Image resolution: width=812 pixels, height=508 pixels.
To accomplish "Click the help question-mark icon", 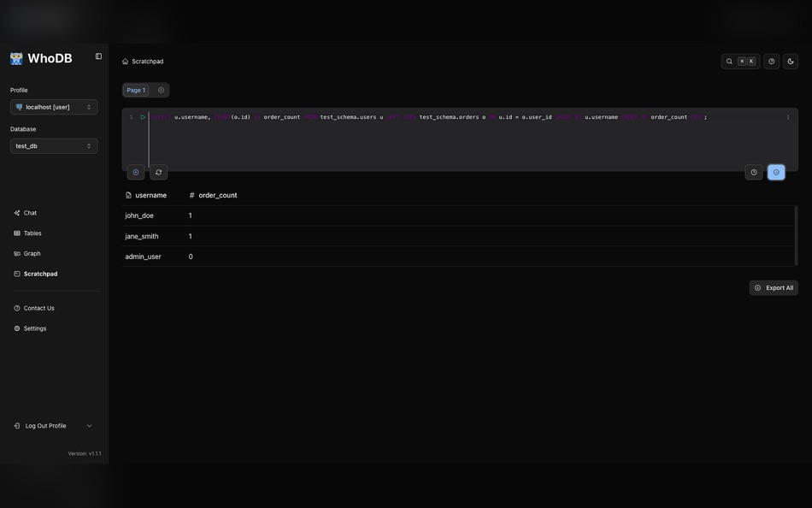I will coord(769,59).
